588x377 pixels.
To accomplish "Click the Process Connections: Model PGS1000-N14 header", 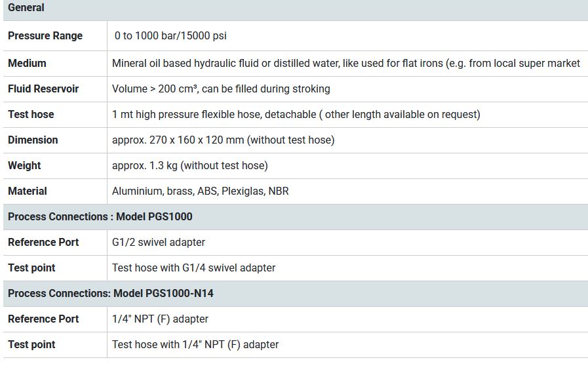I will [111, 294].
